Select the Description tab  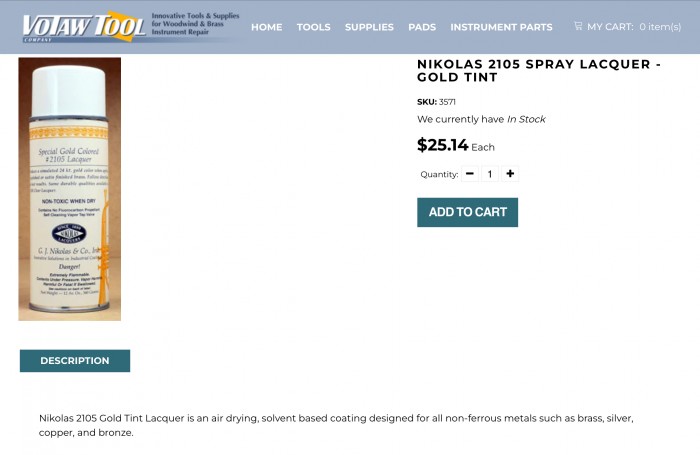75,361
